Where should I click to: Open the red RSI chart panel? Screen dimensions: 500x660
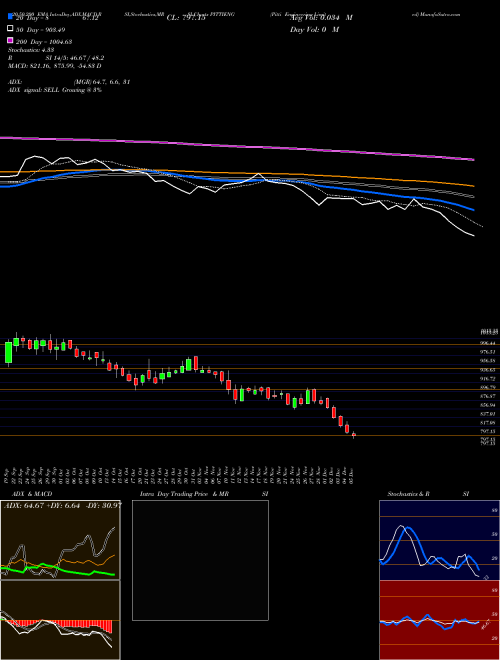coord(439,620)
